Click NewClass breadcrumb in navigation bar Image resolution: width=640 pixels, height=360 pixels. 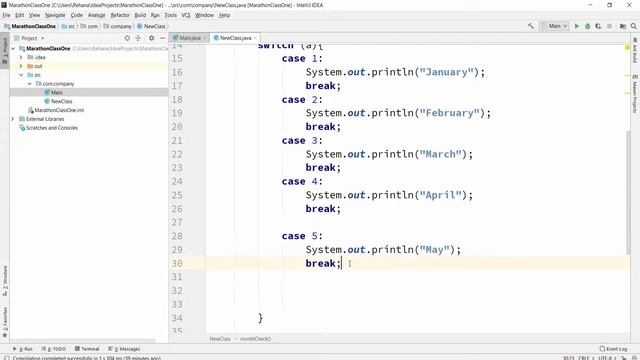click(151, 26)
